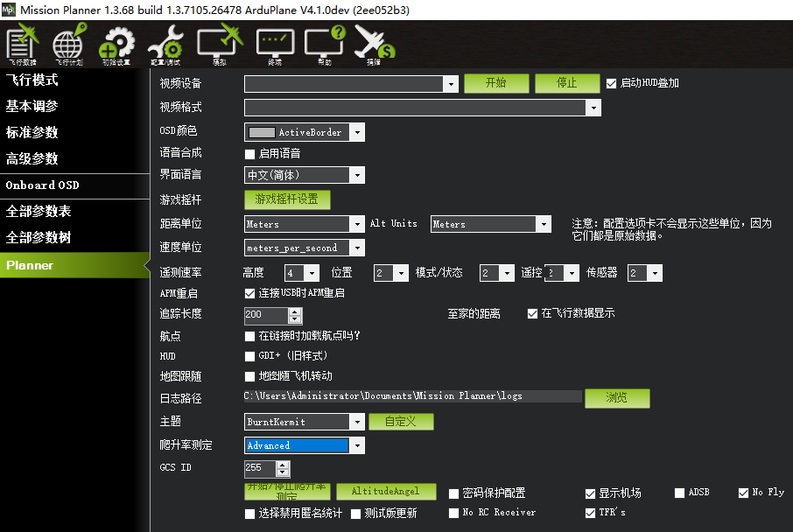Toggle the No Fly checkbox
793x532 pixels.
click(x=743, y=493)
